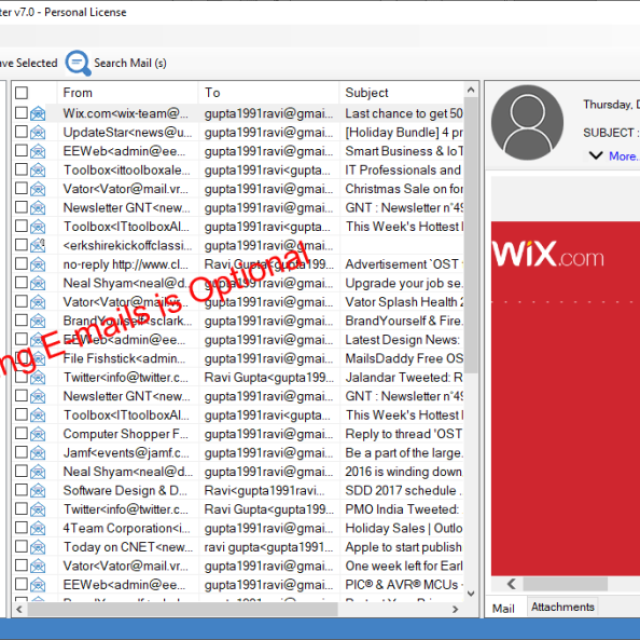Open email 'Last chance to get 50'

click(404, 113)
